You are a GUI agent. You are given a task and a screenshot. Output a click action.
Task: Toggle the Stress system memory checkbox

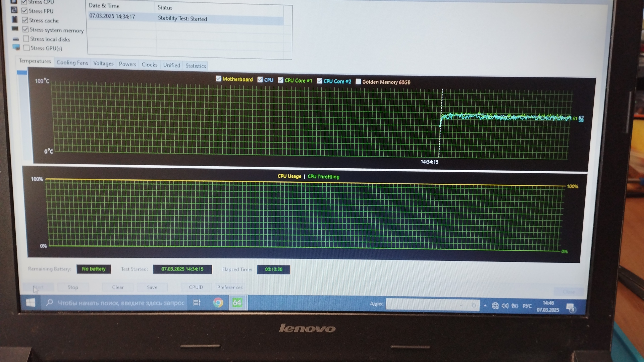25,29
